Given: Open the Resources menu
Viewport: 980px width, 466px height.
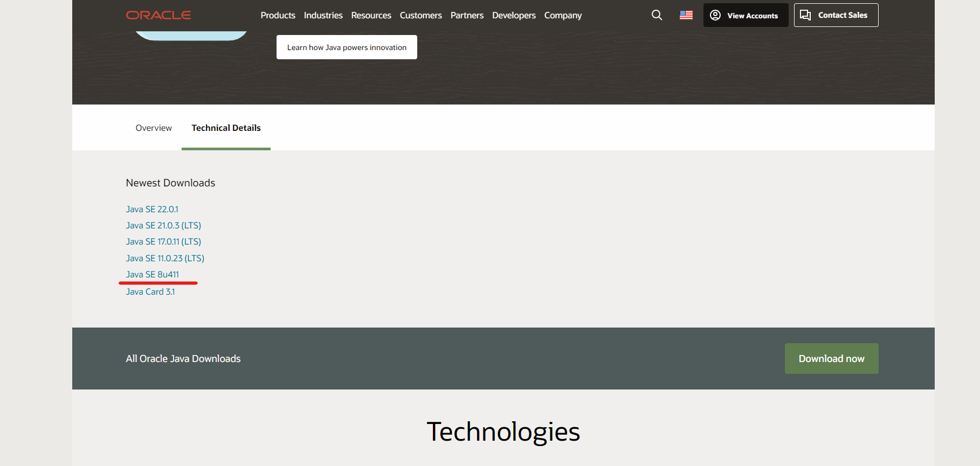Looking at the screenshot, I should (x=371, y=15).
